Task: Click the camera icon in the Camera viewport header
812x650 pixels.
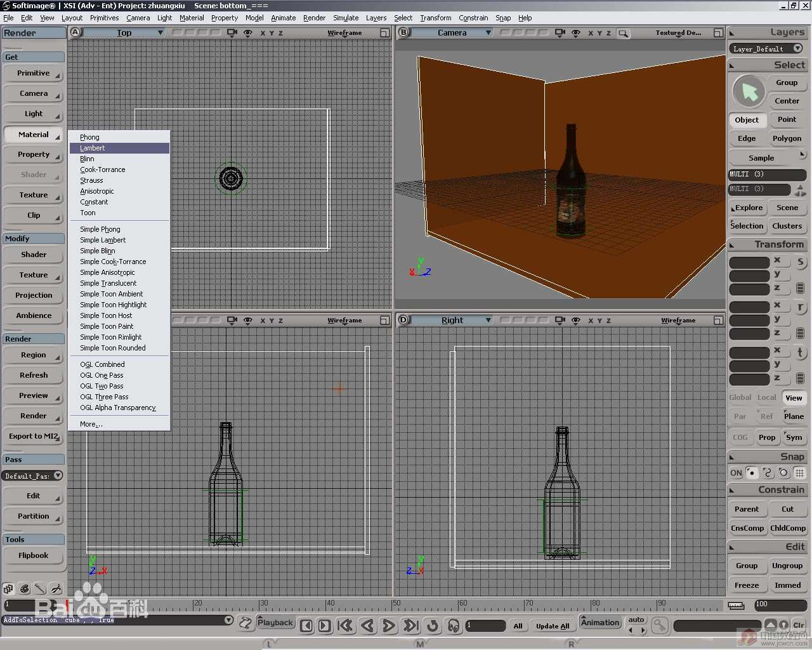Action: click(x=559, y=32)
